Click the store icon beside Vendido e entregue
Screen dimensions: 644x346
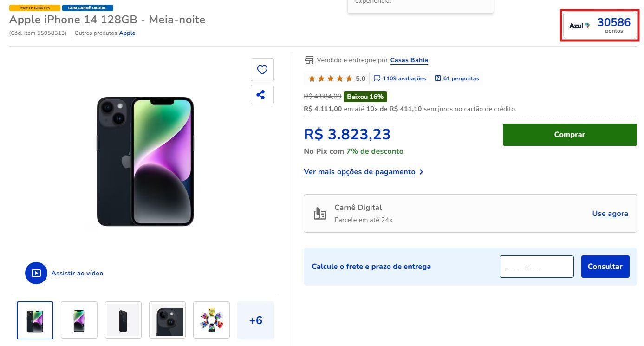point(309,60)
